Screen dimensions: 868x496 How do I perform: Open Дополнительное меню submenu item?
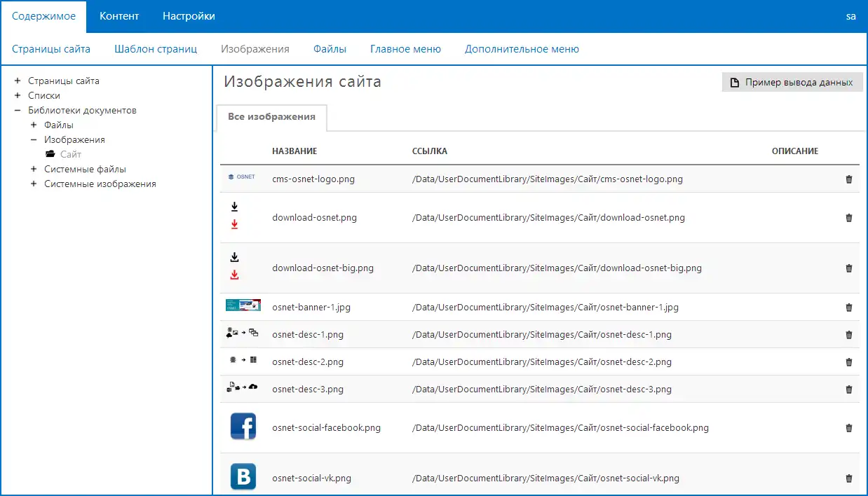(522, 49)
